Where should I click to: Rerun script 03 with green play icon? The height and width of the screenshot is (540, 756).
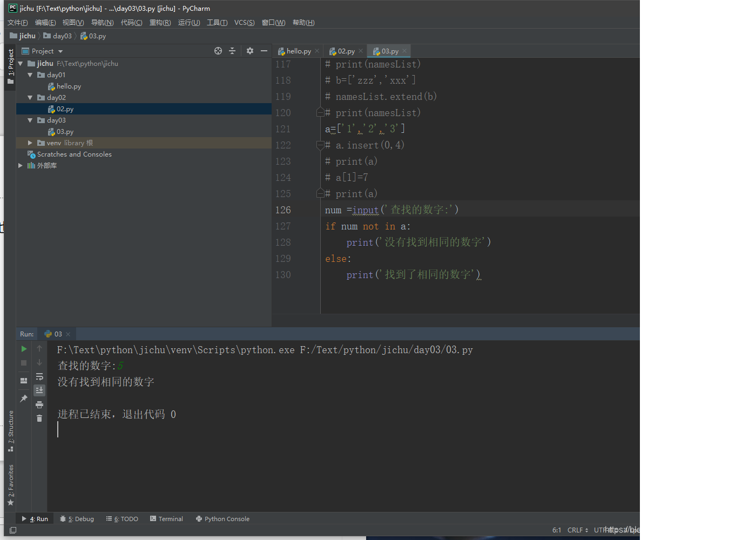(x=24, y=349)
